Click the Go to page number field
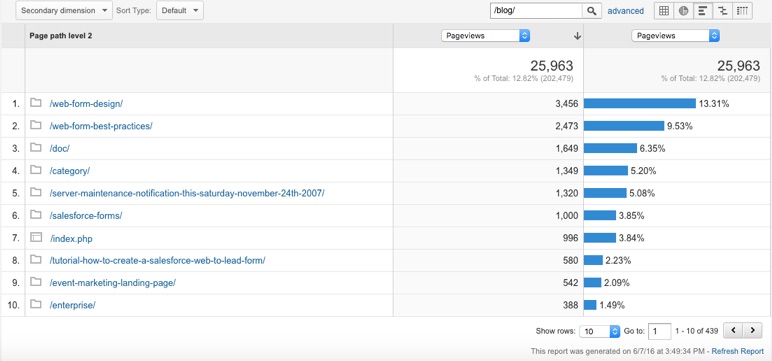The height and width of the screenshot is (361, 772). [x=660, y=331]
